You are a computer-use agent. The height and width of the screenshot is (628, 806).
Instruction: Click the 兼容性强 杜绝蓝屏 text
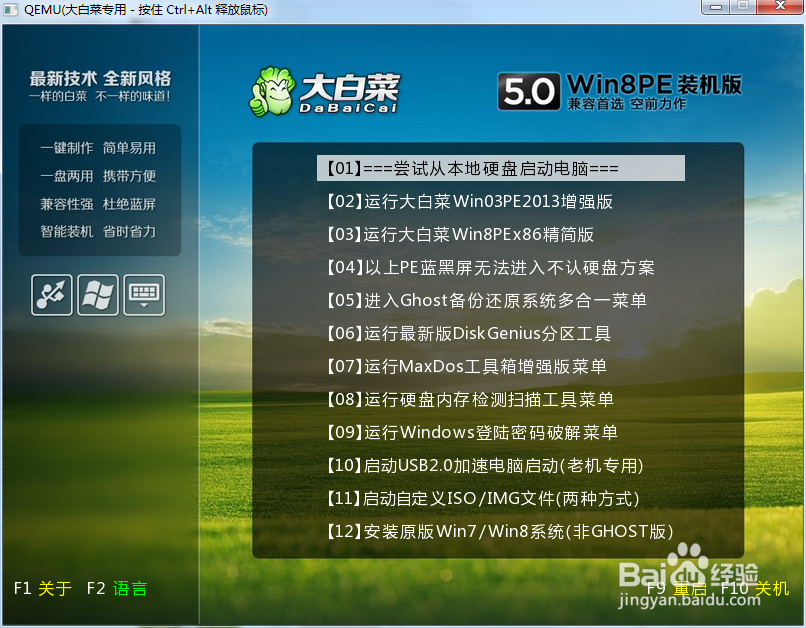point(98,204)
